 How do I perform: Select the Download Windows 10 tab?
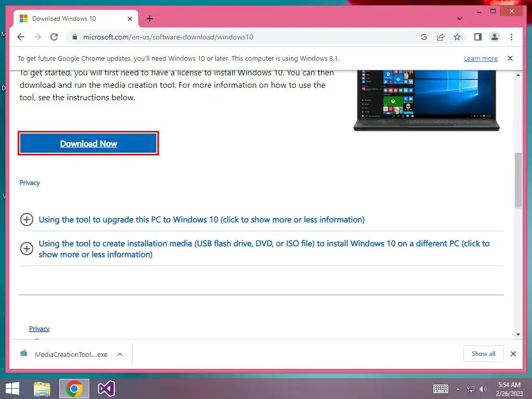[75, 19]
